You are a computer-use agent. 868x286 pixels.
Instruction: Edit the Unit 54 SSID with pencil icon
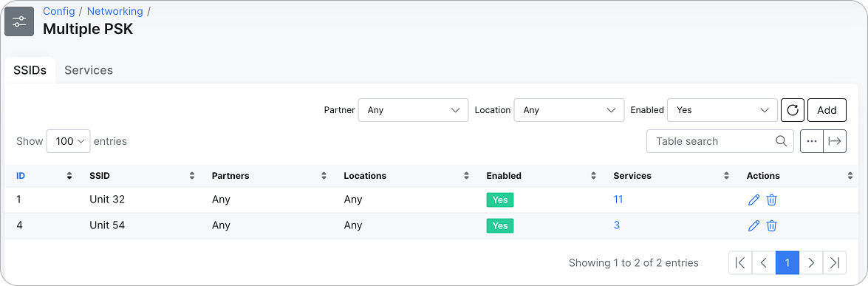coord(753,225)
